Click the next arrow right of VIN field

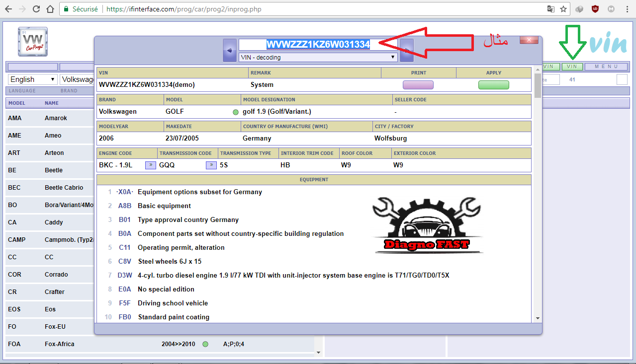click(407, 50)
